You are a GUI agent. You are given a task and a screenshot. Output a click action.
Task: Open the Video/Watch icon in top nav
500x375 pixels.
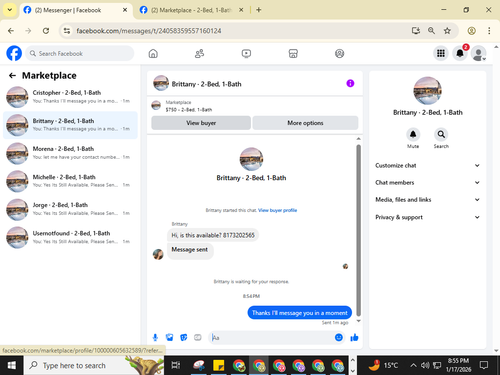[246, 53]
